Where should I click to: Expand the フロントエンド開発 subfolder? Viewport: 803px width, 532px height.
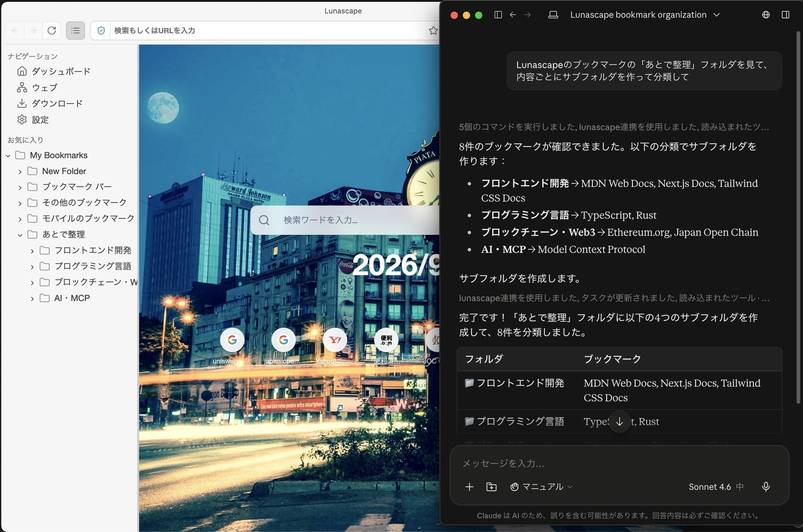tap(32, 251)
